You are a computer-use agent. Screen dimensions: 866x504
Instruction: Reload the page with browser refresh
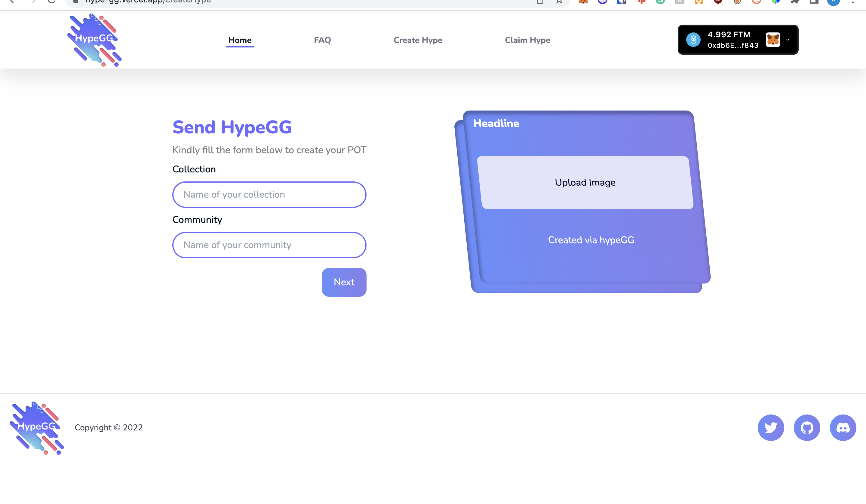click(x=51, y=2)
